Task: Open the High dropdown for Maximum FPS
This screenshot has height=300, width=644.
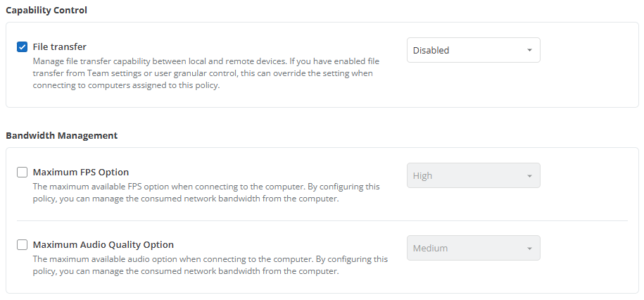Action: point(474,175)
